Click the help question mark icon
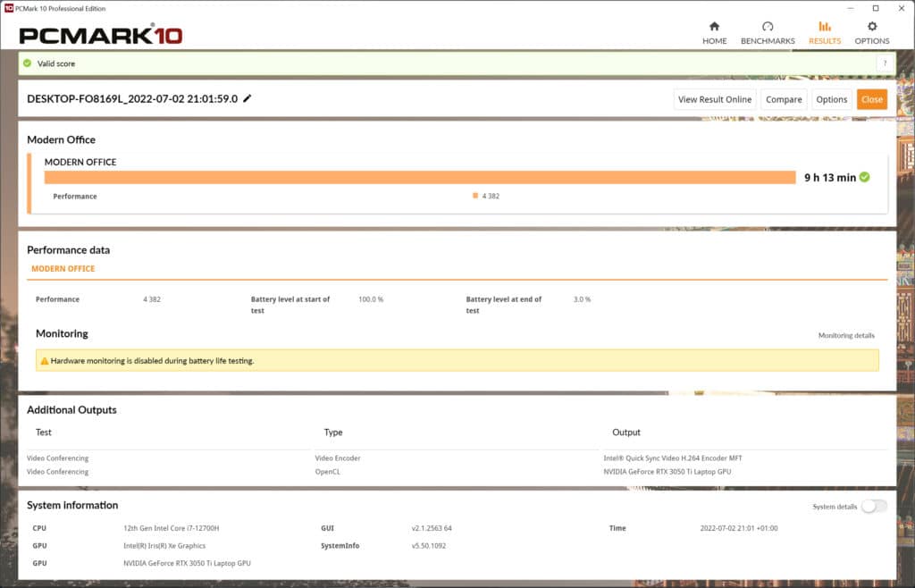915x588 pixels. pyautogui.click(x=885, y=63)
